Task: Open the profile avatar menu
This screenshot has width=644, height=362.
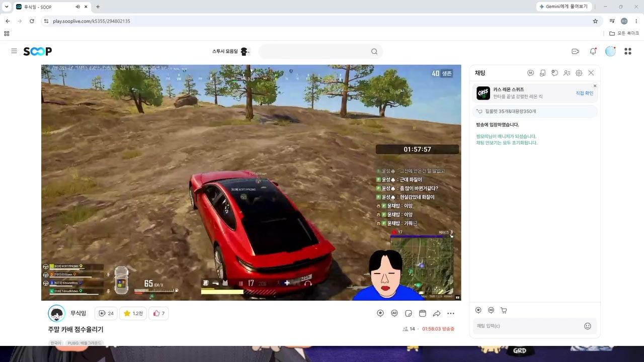Action: pyautogui.click(x=610, y=51)
